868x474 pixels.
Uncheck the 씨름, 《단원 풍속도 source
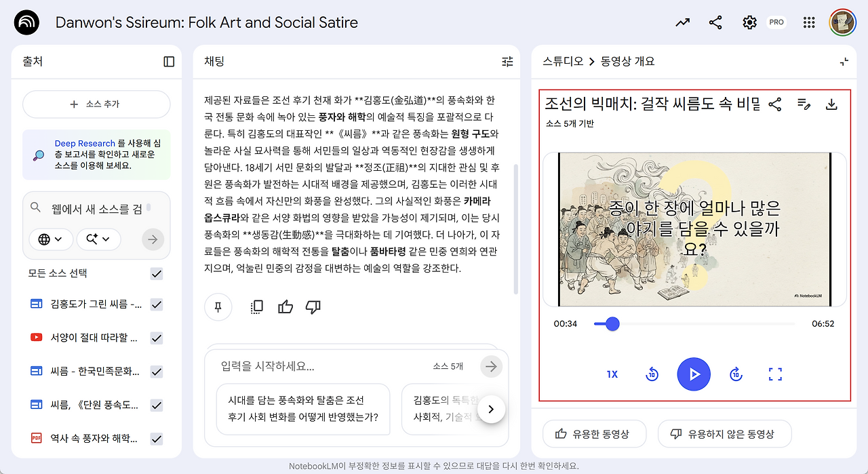(157, 406)
